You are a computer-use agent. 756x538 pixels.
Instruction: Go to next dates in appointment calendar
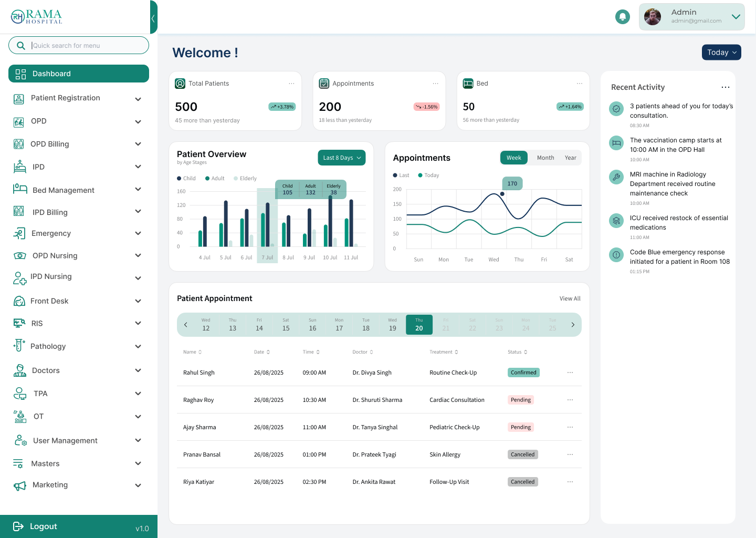point(573,325)
